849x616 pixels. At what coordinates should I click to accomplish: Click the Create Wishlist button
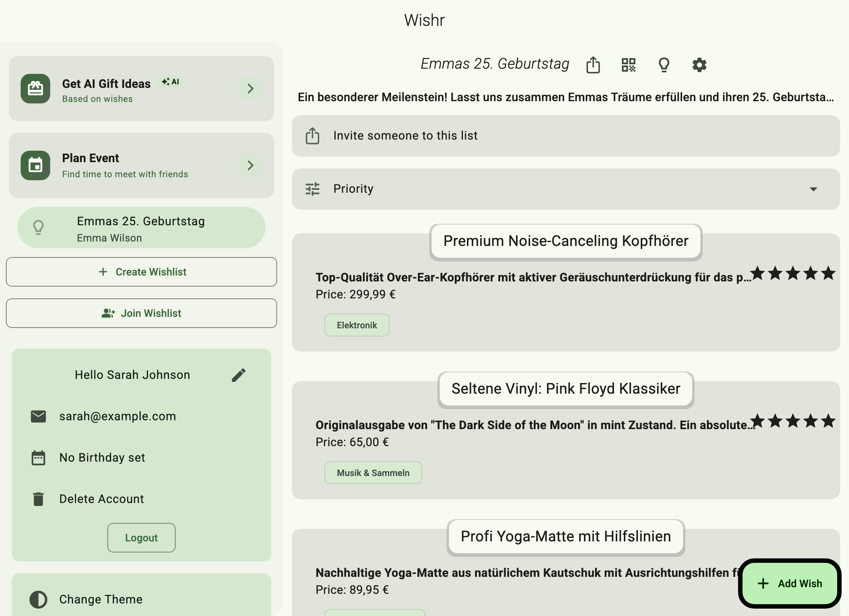(x=141, y=272)
